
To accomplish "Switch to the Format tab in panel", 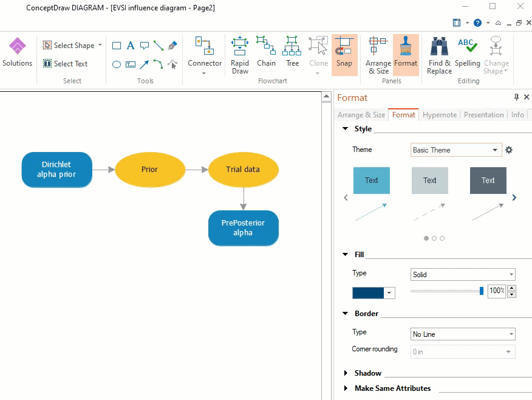I will point(403,115).
